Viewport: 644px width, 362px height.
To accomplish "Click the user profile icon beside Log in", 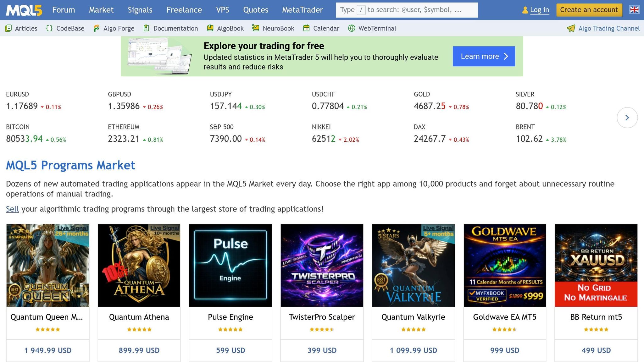I will click(x=525, y=10).
